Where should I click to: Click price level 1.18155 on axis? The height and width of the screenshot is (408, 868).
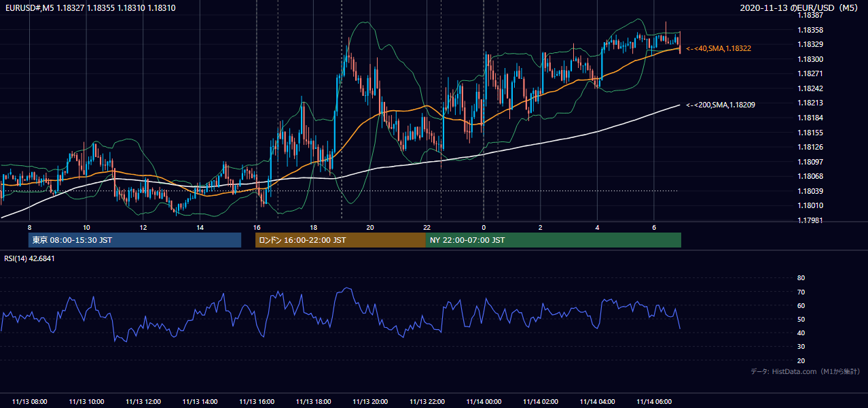(810, 133)
